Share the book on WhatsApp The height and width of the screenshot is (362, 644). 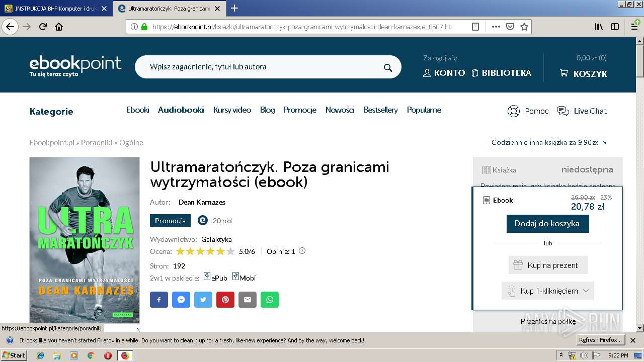click(x=270, y=300)
